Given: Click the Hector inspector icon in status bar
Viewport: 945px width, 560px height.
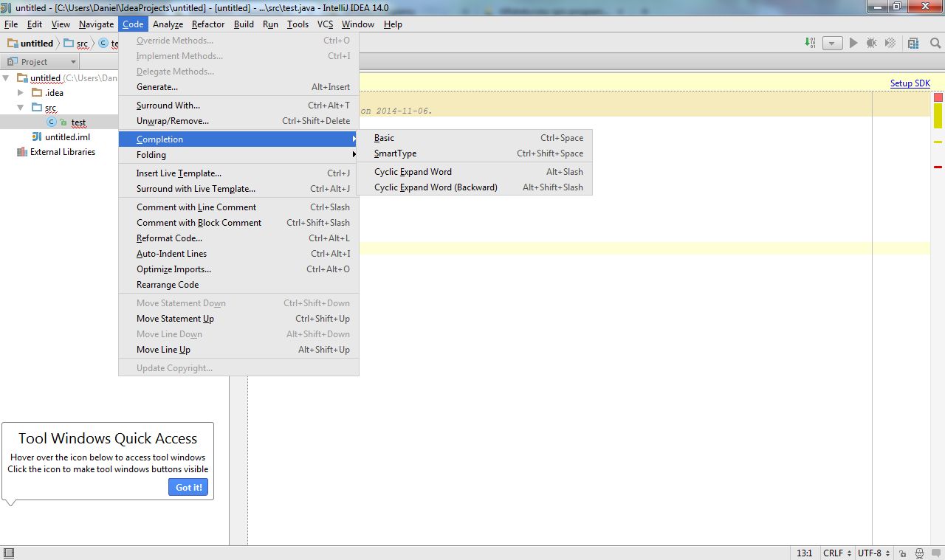Looking at the screenshot, I should click(919, 553).
